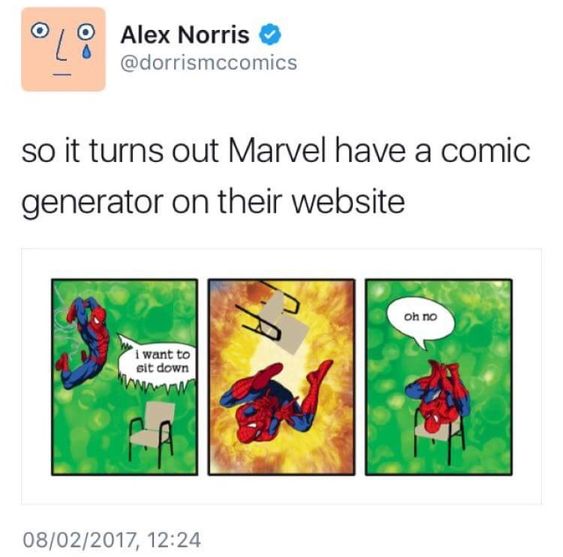
Task: Open the Alex Norris display name
Action: point(185,35)
